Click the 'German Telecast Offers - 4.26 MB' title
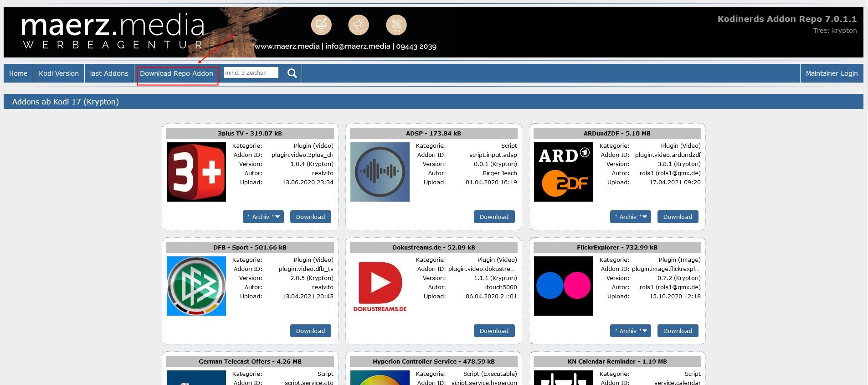The height and width of the screenshot is (385, 868). (x=250, y=361)
